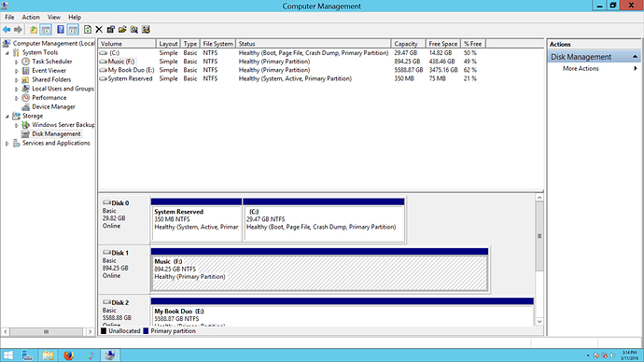Viewport: 644px width, 362px height.
Task: Open the Windows Start button
Action: click(8, 355)
